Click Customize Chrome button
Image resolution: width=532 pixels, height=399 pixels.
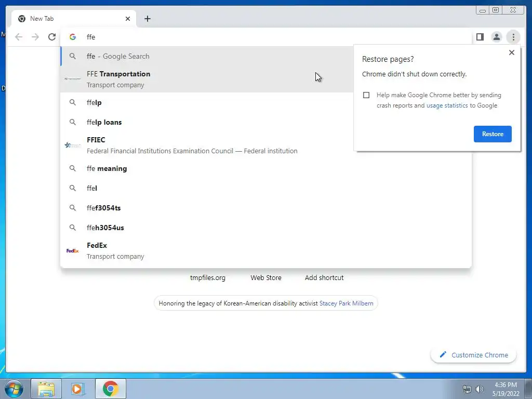[x=474, y=355]
